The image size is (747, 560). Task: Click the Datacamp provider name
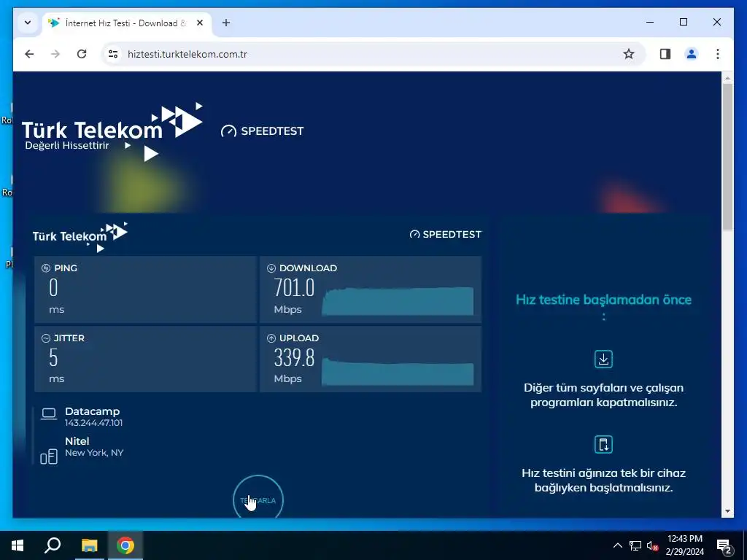[93, 411]
